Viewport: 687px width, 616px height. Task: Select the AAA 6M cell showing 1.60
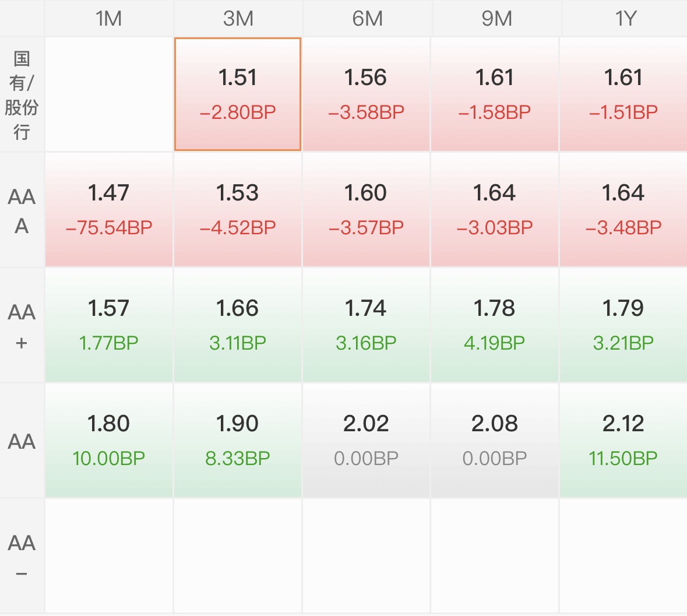[367, 210]
